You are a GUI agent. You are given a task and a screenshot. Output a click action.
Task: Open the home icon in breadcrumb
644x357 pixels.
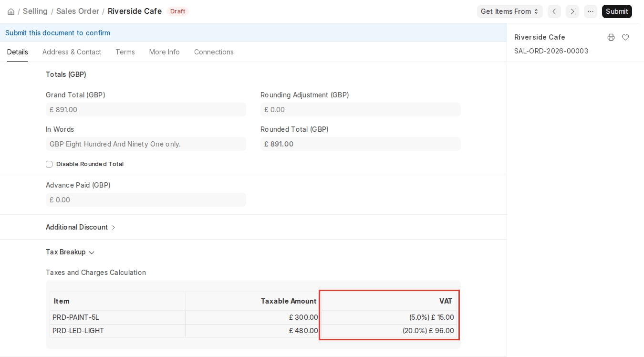coord(11,11)
